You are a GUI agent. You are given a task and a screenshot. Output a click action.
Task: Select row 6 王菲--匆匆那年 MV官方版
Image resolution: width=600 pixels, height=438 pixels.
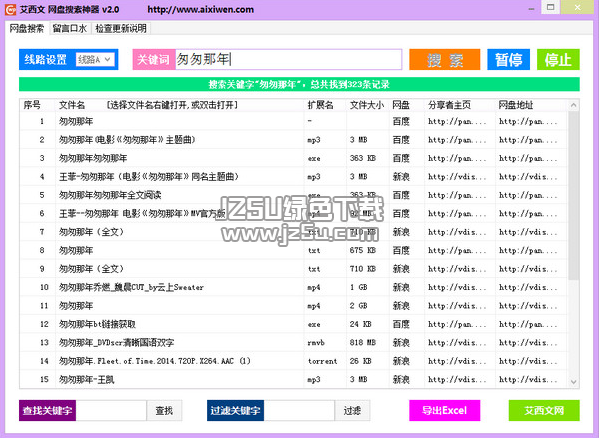tap(293, 213)
